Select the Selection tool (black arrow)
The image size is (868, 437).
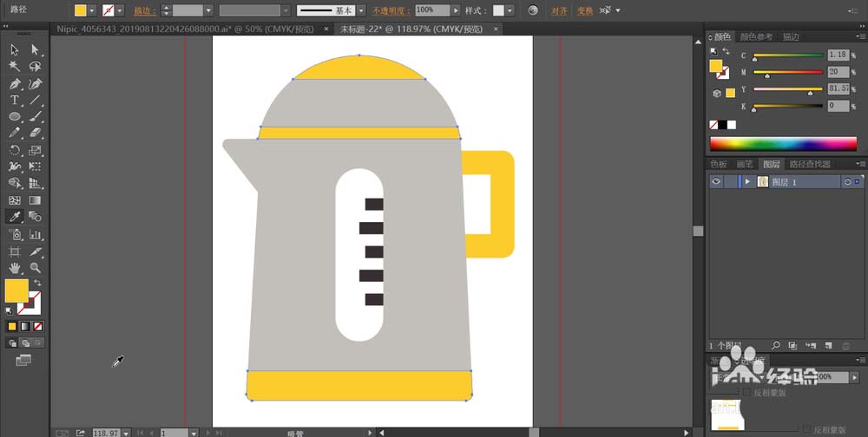(x=15, y=49)
